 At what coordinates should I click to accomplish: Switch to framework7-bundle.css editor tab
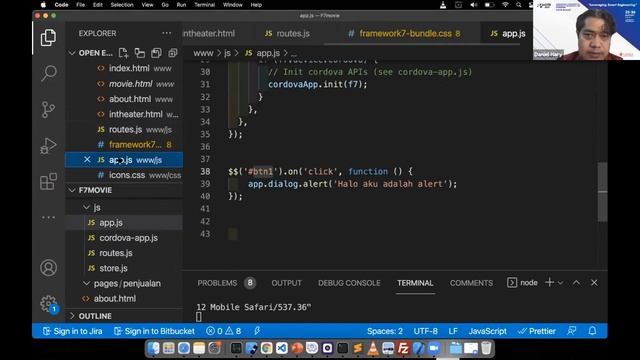(404, 33)
